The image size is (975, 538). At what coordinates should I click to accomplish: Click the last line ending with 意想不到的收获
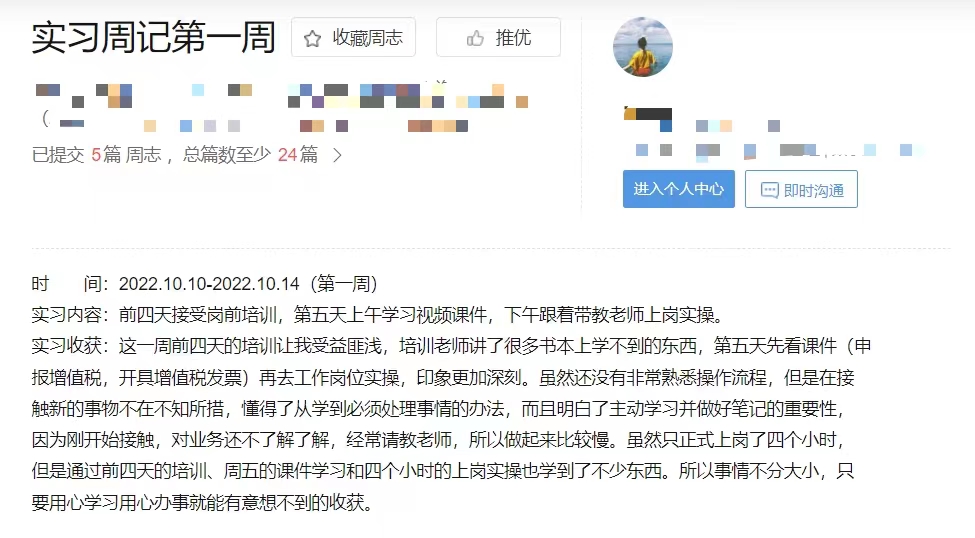(202, 502)
